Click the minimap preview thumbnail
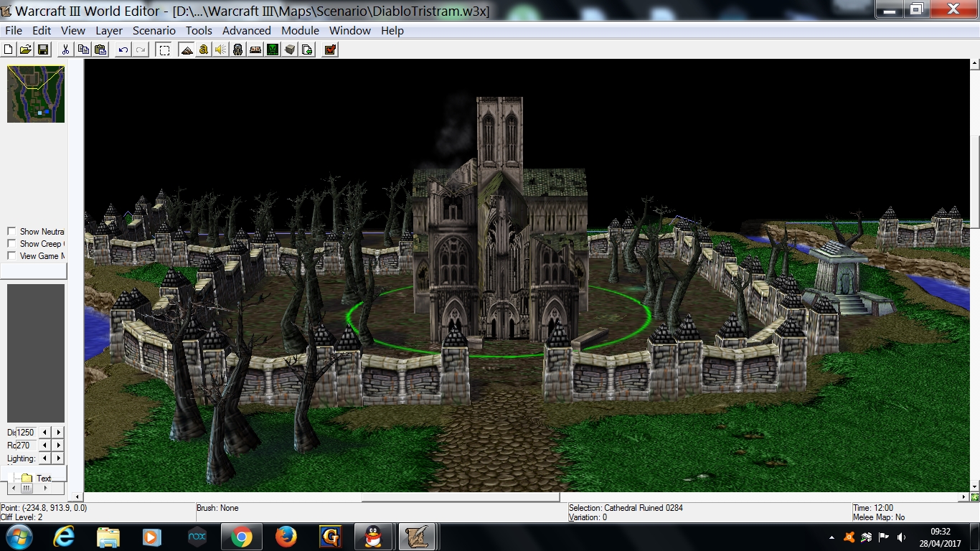 (x=36, y=94)
